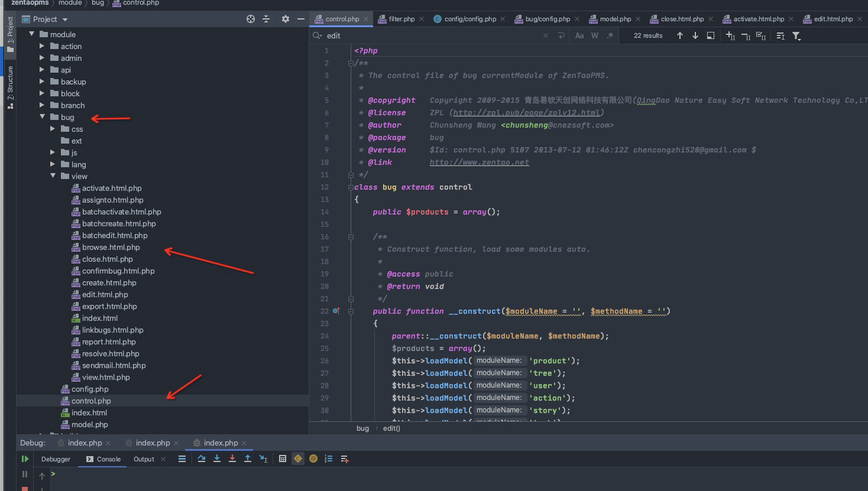Clear the find bar search text
The width and height of the screenshot is (868, 491).
point(546,35)
